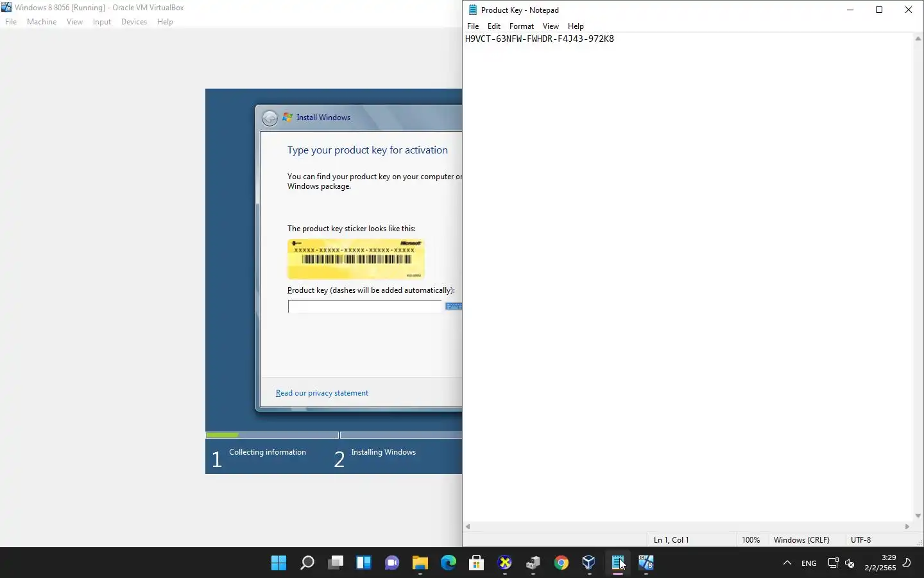
Task: Open the Widgets panel on the taskbar
Action: pos(364,563)
